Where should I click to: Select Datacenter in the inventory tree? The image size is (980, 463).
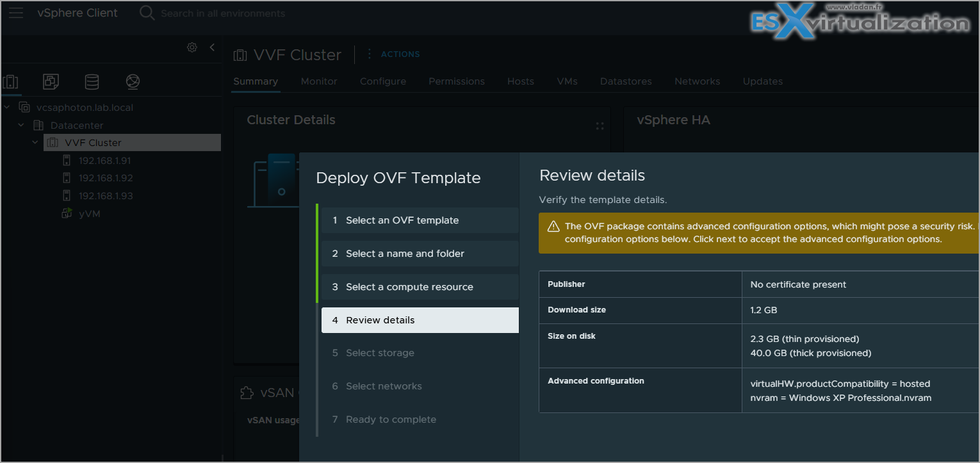(x=77, y=126)
